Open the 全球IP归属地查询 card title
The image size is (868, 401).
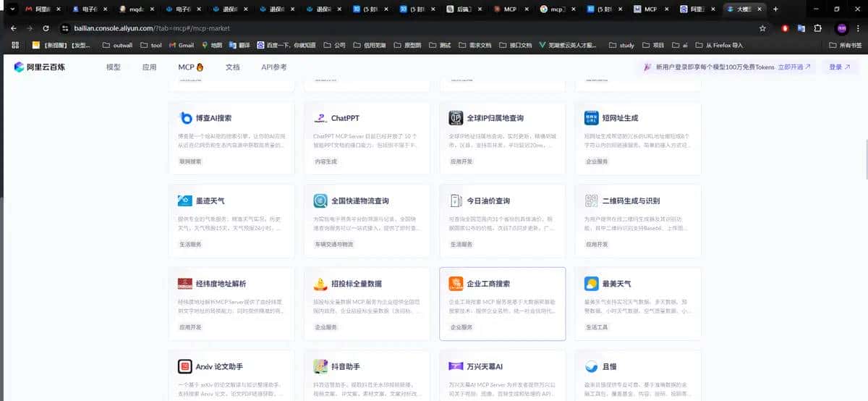coord(495,118)
